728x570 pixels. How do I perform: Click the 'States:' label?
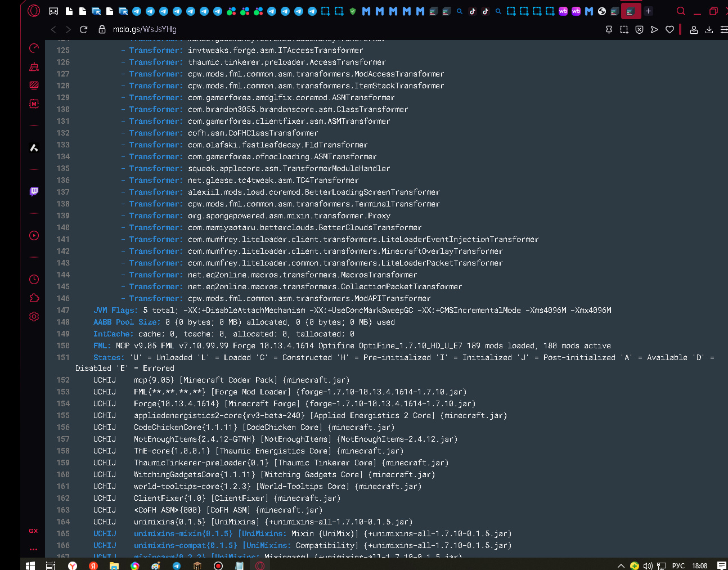click(x=109, y=357)
